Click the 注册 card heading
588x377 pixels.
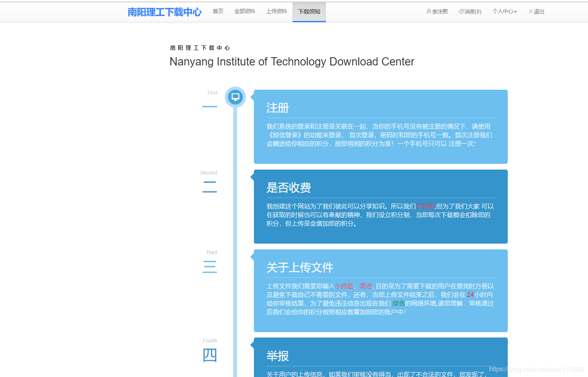(x=278, y=108)
